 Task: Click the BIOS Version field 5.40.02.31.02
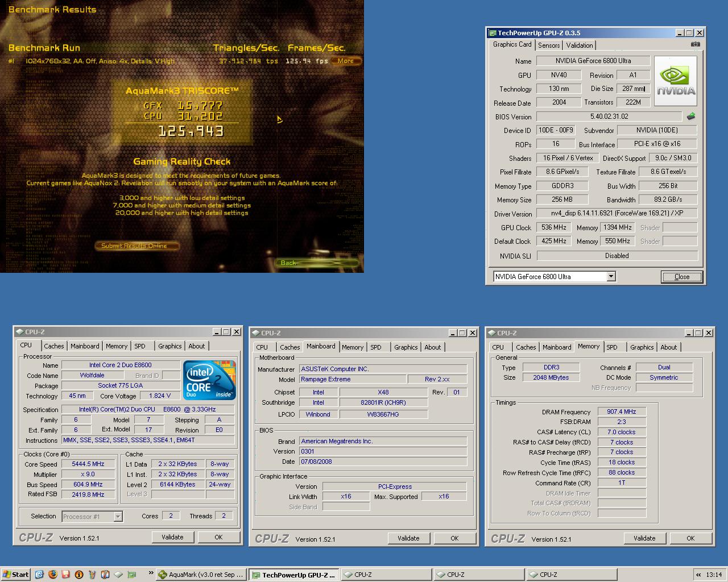(x=609, y=117)
